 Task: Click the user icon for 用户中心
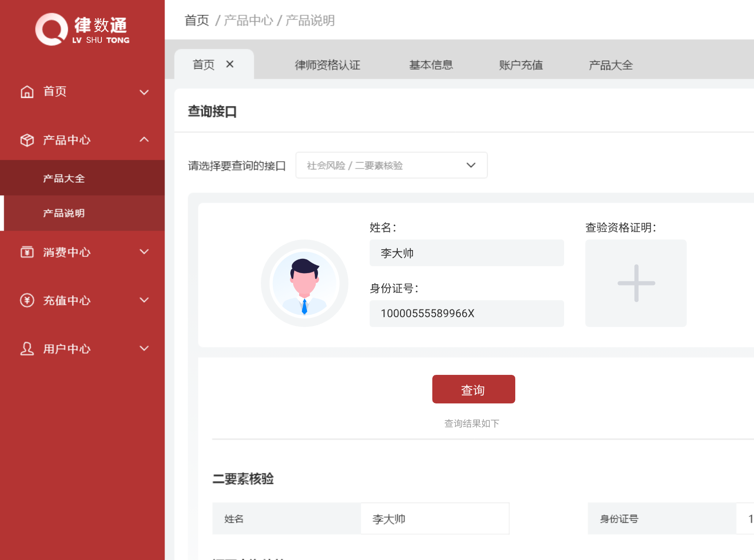27,349
